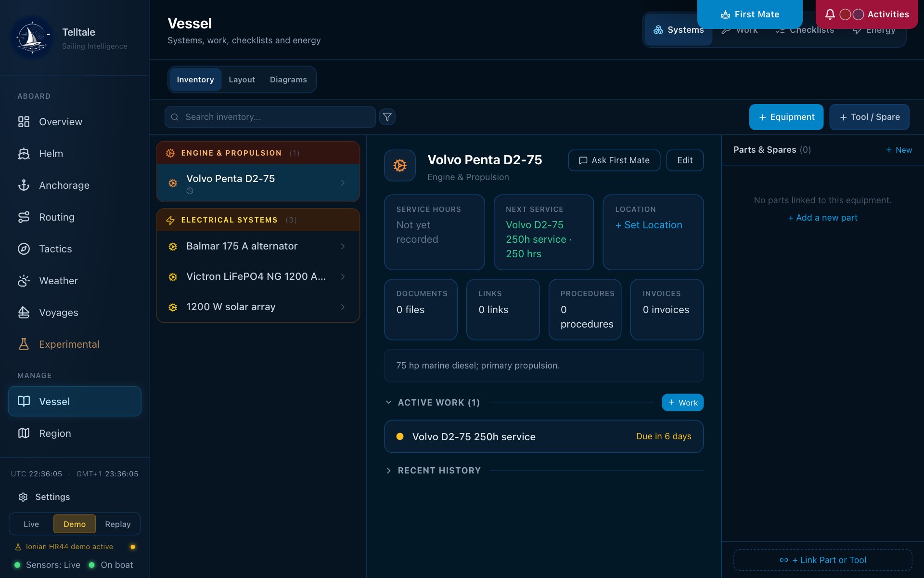Click the Electrical Systems lightning icon
The image size is (924, 578).
[170, 220]
